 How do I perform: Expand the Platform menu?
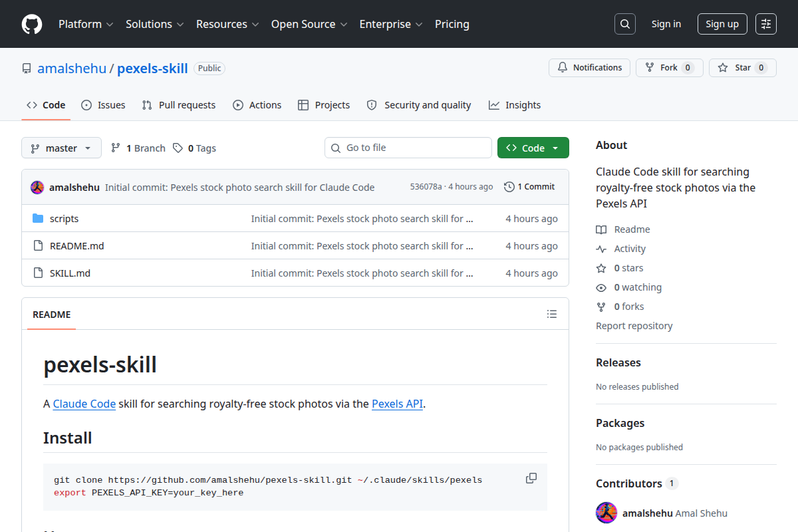[86, 24]
